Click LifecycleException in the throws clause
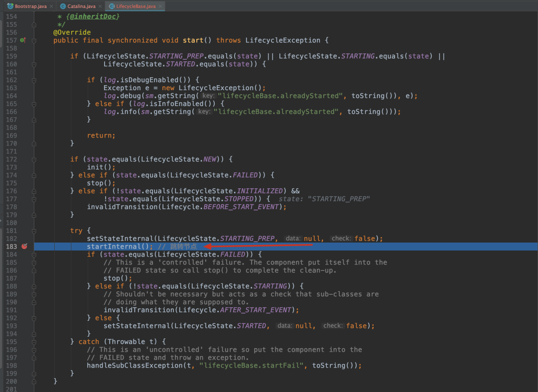 tap(283, 40)
